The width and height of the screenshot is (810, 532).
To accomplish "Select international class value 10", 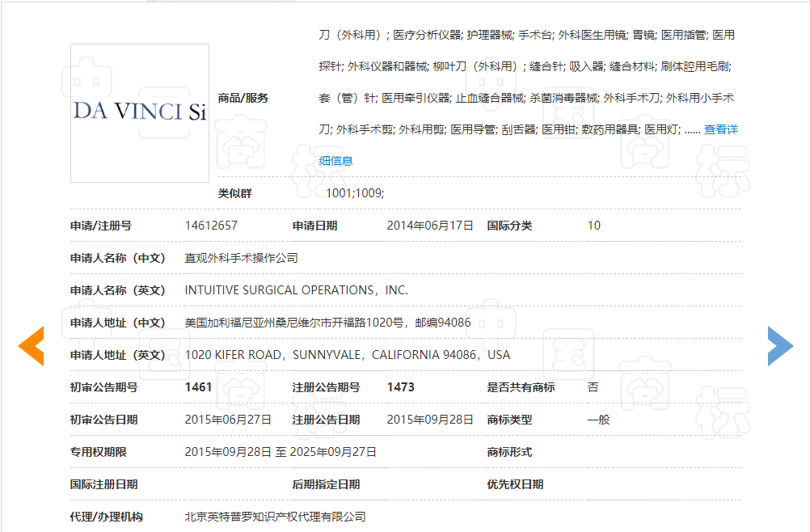I will tap(593, 226).
